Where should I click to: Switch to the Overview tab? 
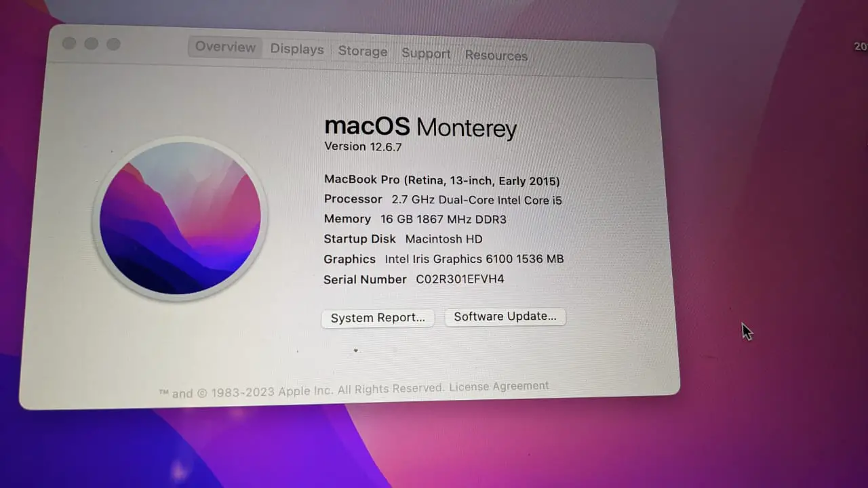click(x=225, y=47)
